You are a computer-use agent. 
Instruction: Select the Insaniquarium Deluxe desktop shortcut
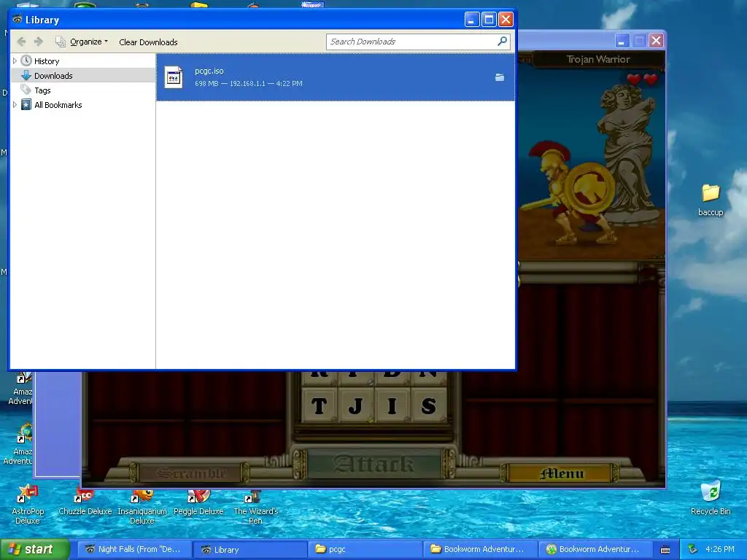coord(142,507)
